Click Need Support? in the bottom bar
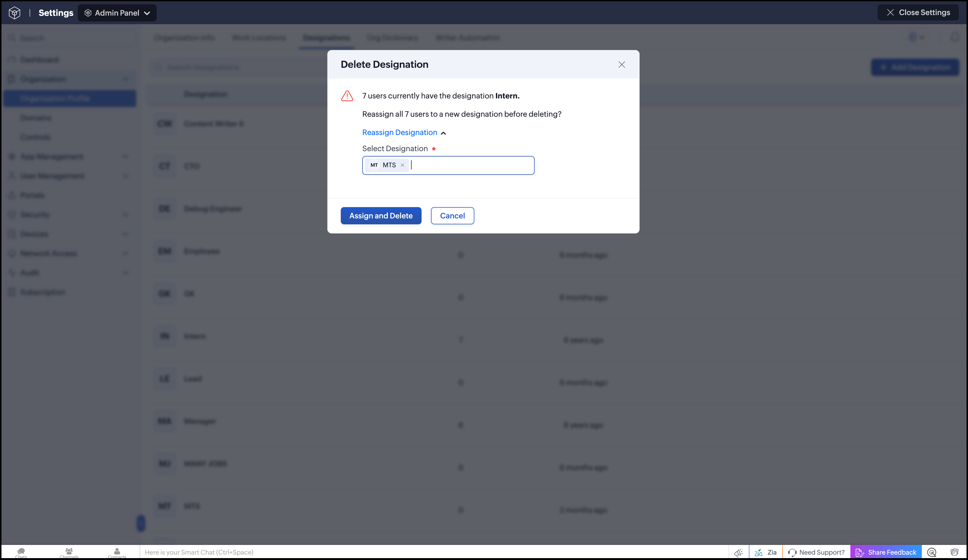Screen dimensions: 968x560 (816, 552)
